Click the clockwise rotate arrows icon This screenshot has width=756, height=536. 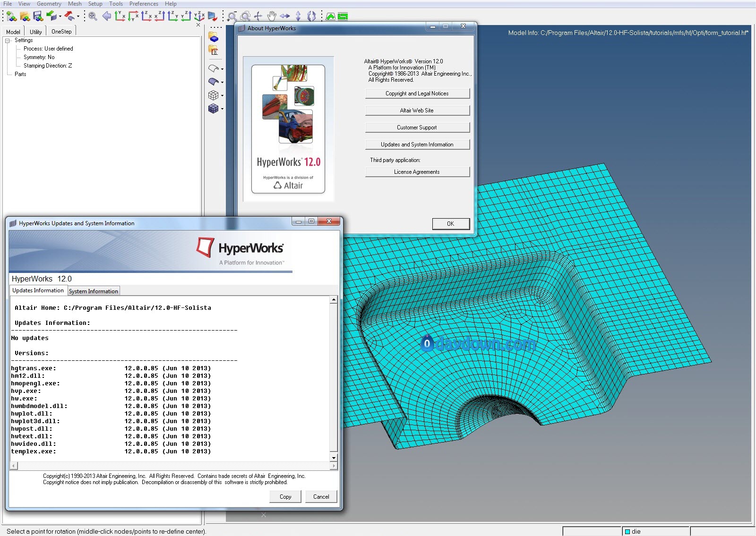311,17
